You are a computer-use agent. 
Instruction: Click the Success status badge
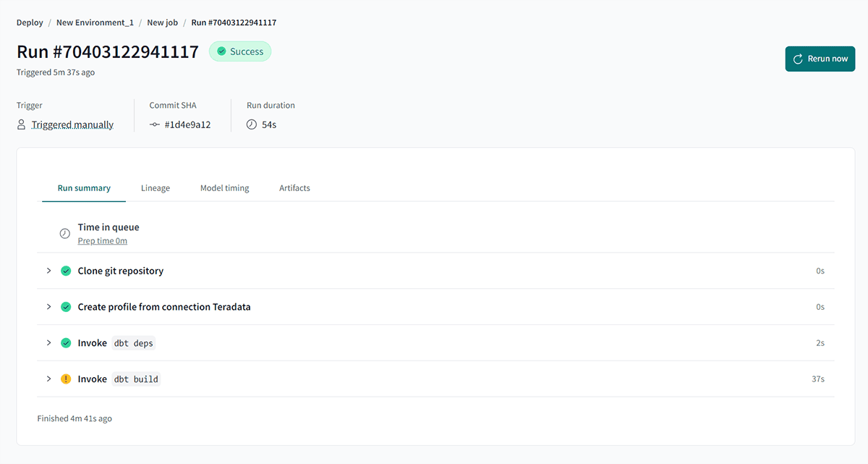(x=240, y=51)
